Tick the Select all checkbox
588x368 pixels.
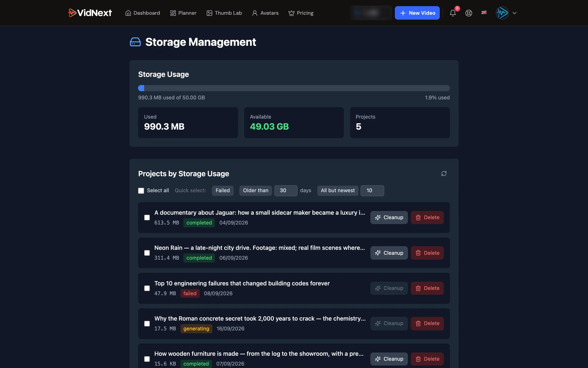click(141, 191)
